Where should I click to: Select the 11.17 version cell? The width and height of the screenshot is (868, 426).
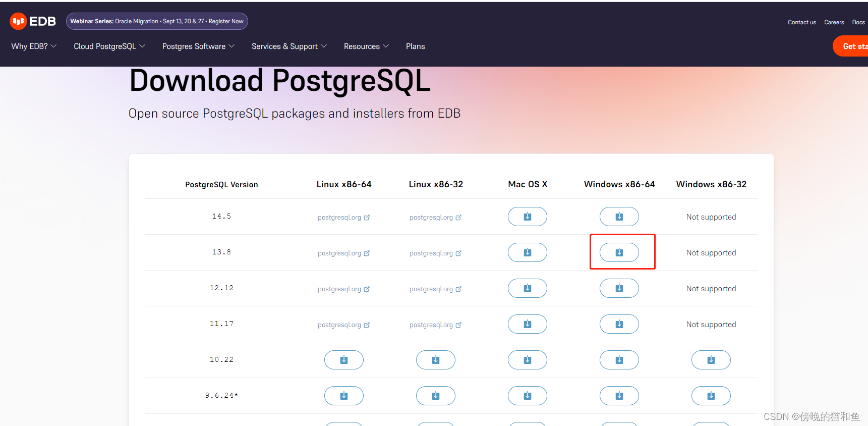[x=221, y=324]
